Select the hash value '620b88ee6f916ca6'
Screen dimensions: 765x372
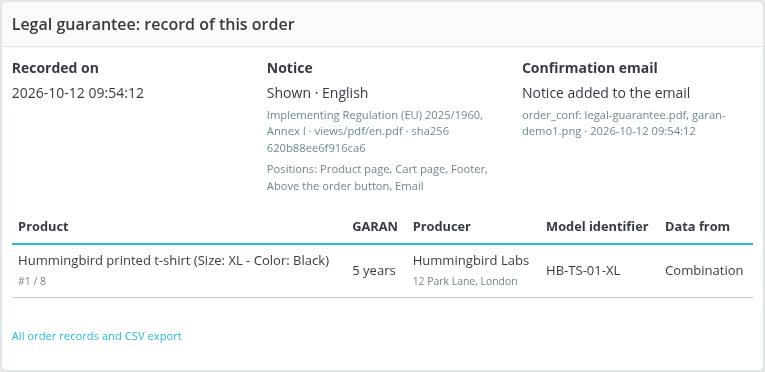(x=316, y=148)
